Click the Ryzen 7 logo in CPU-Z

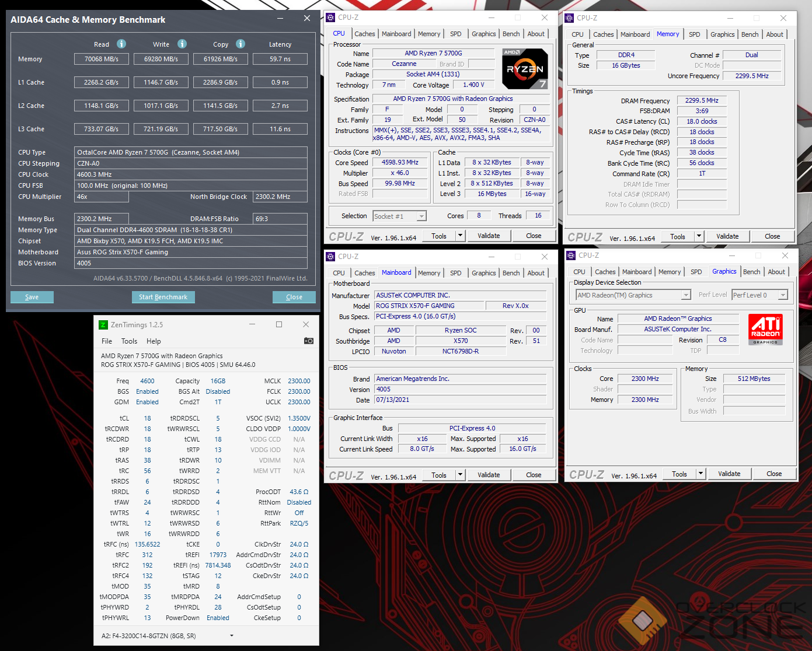(525, 69)
